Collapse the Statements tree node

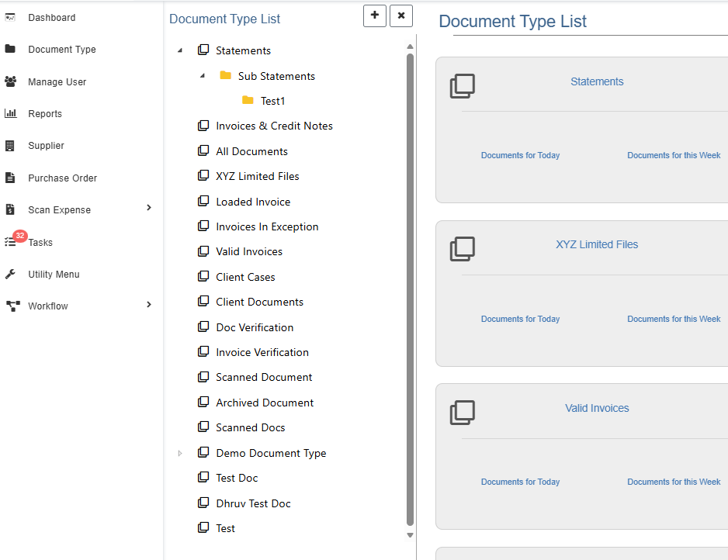click(x=180, y=50)
